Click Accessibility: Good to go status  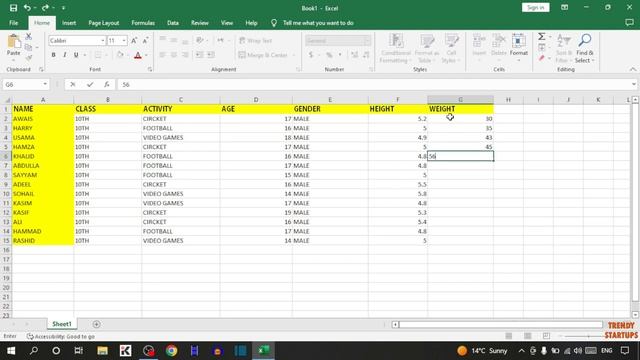pos(61,336)
